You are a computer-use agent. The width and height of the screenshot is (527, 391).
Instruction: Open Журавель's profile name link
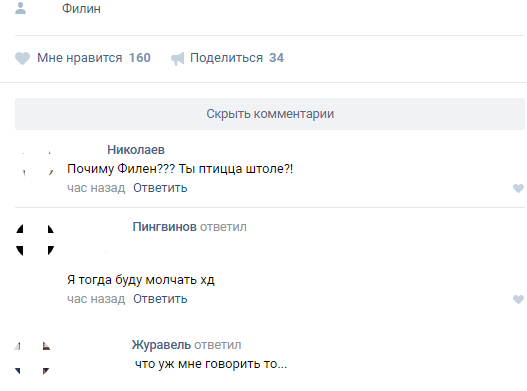click(161, 345)
